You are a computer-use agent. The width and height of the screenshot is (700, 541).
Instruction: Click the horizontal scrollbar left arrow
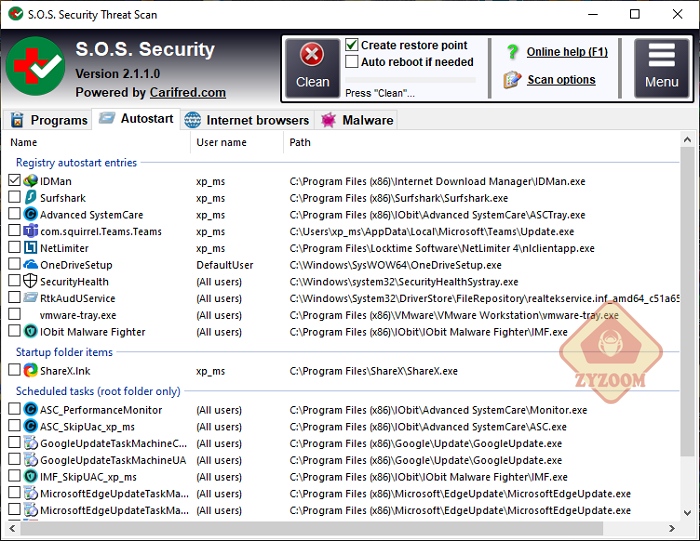click(12, 529)
